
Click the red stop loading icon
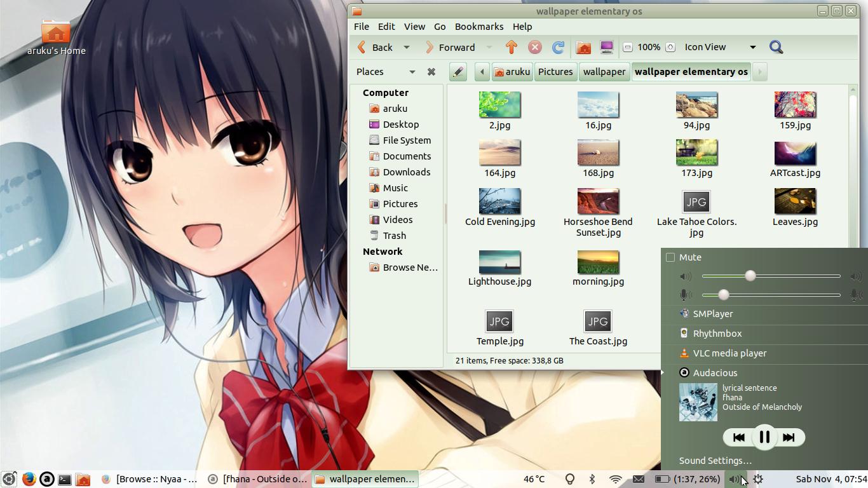tap(535, 47)
